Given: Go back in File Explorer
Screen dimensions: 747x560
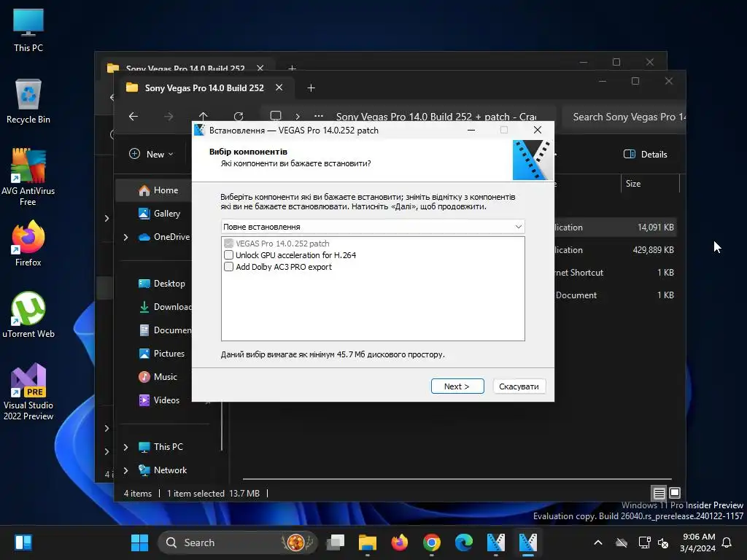Looking at the screenshot, I should pyautogui.click(x=133, y=116).
